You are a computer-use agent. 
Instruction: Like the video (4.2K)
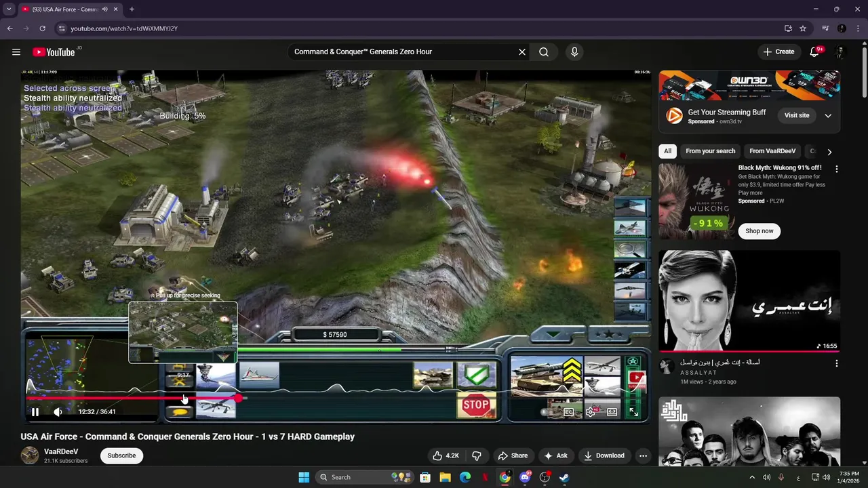pos(446,455)
